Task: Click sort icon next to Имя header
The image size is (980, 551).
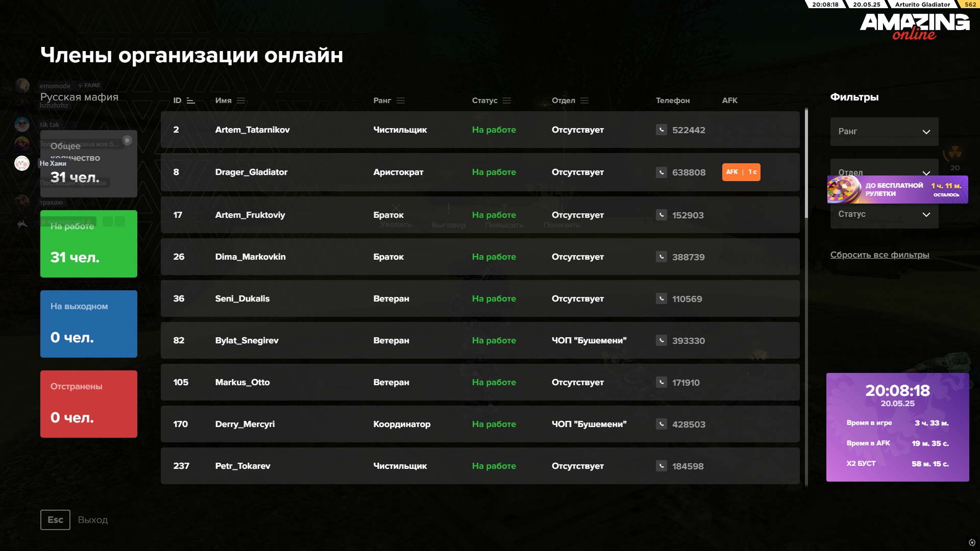Action: [x=241, y=101]
